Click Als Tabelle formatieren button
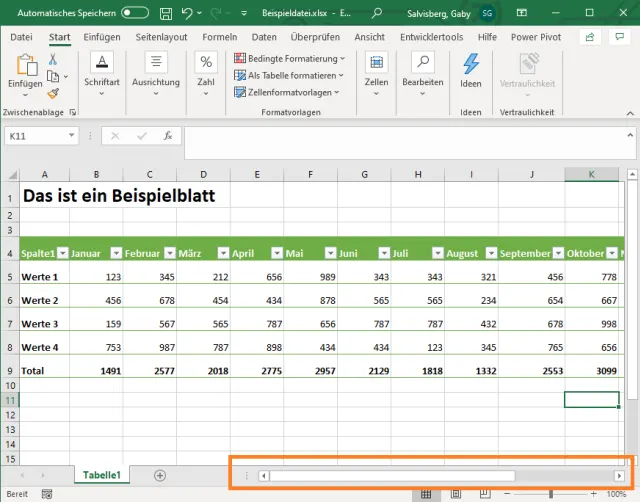Viewport: 640px width, 502px height. pyautogui.click(x=290, y=75)
